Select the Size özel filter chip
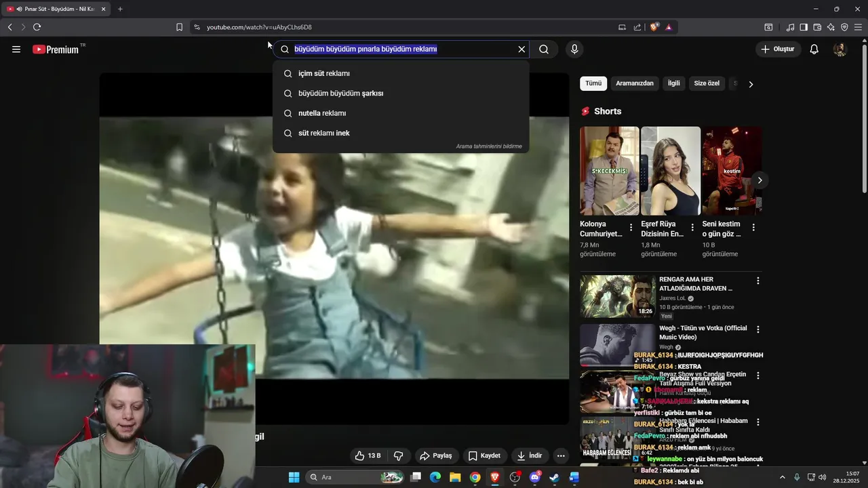Screen dimensions: 868x488 click(707, 83)
